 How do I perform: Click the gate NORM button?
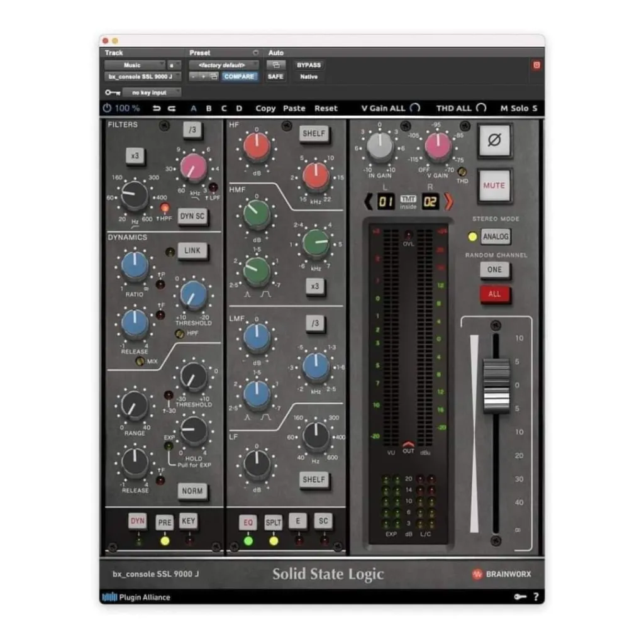(x=192, y=491)
